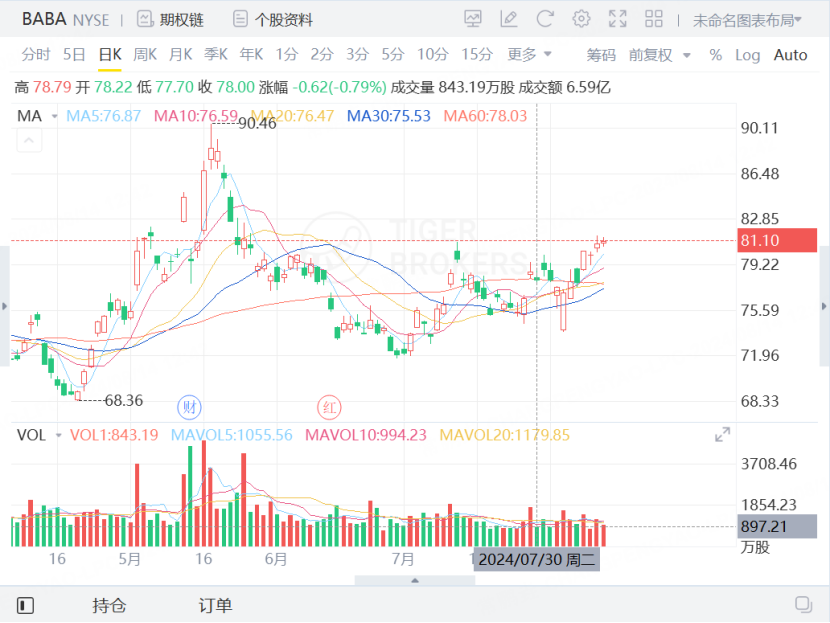Toggle Log scale option
The width and height of the screenshot is (830, 623).
tap(747, 55)
